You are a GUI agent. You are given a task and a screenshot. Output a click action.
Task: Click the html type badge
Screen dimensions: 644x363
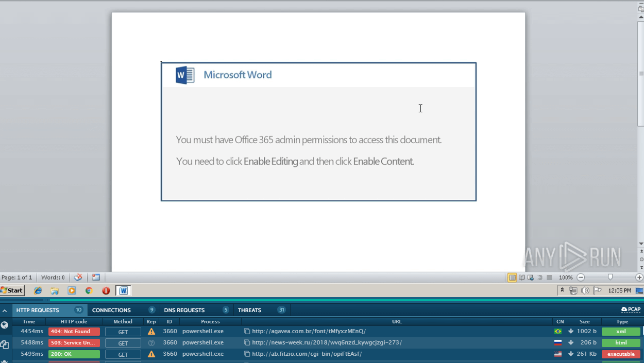[621, 343]
